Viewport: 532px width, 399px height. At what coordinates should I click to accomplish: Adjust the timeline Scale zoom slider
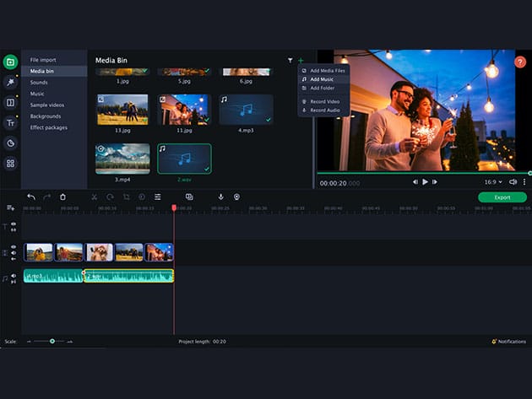[52, 342]
